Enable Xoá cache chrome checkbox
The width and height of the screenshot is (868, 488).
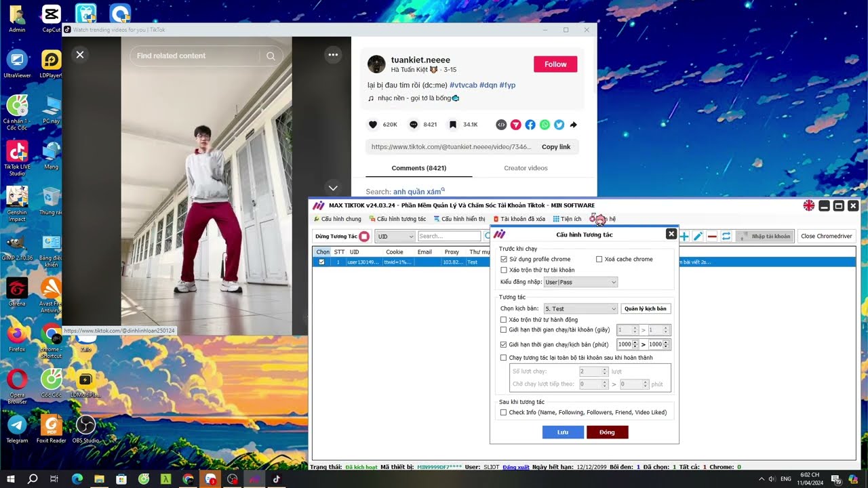(599, 259)
